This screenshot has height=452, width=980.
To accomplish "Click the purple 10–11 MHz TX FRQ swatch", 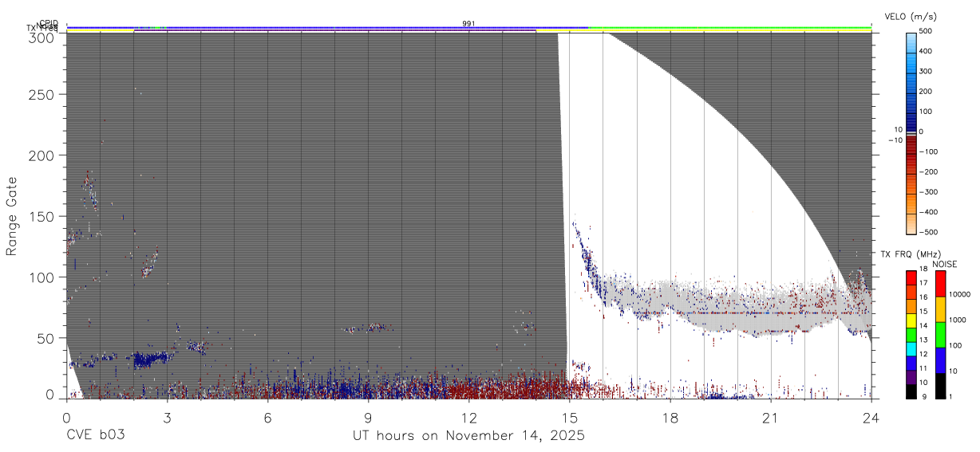I will (x=911, y=377).
